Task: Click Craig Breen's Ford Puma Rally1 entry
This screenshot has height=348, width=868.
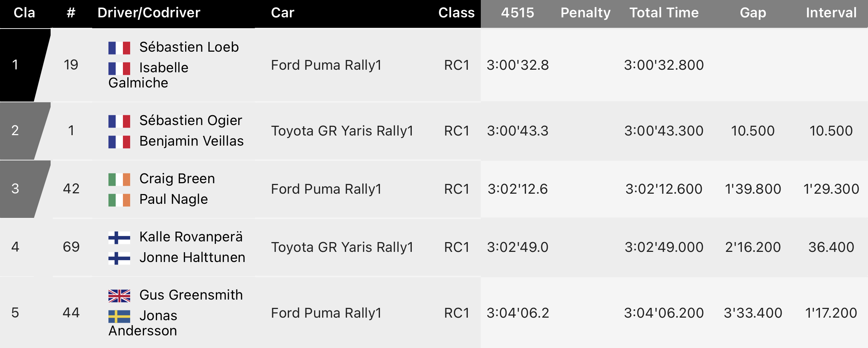Action: point(326,189)
